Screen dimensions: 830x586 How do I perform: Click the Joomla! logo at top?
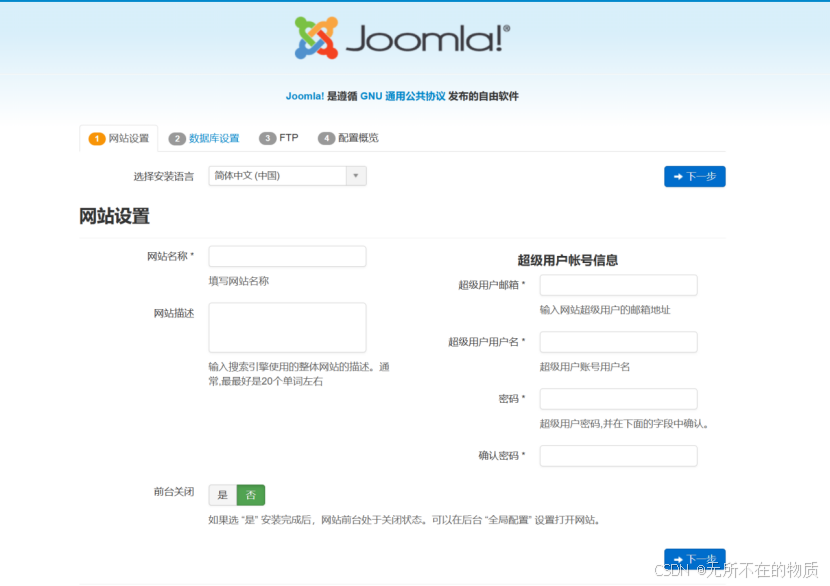[x=402, y=38]
